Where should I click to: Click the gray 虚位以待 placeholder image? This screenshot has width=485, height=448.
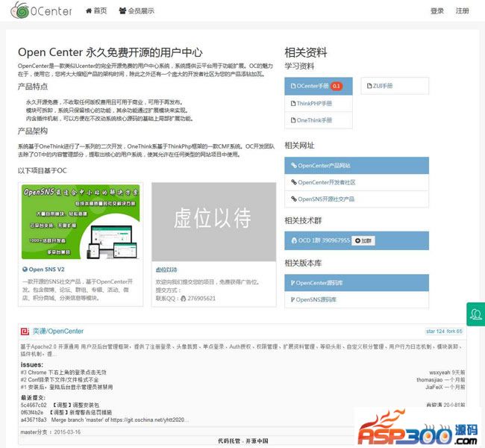coord(213,221)
